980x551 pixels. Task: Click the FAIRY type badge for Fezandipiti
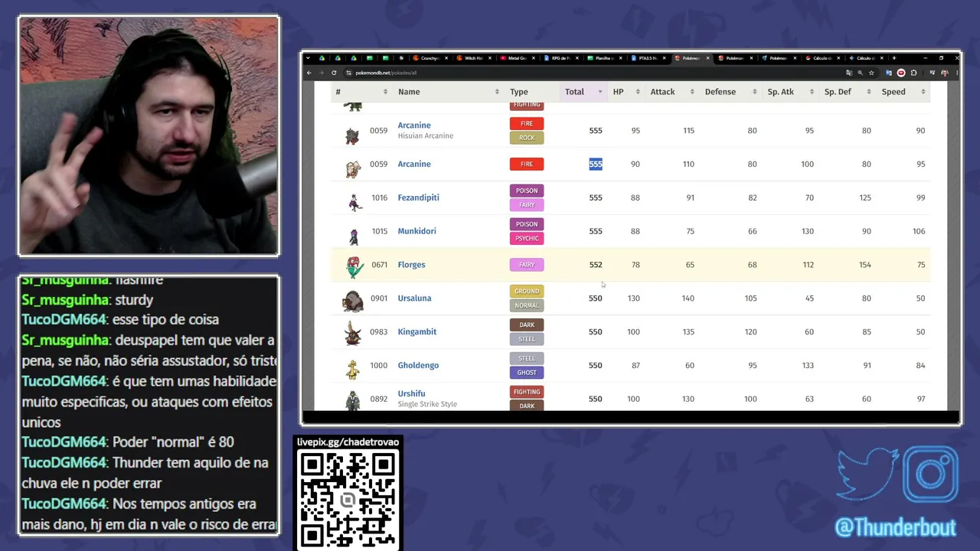527,205
